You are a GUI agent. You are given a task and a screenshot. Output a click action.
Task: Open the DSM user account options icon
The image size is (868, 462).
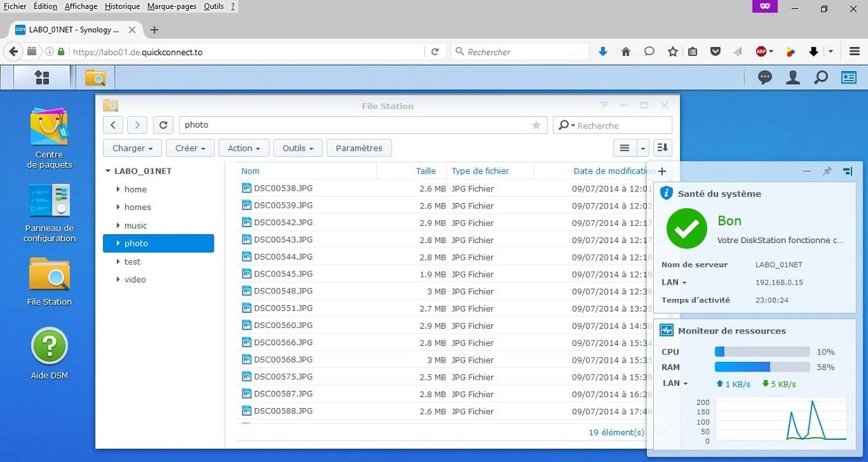pos(793,77)
